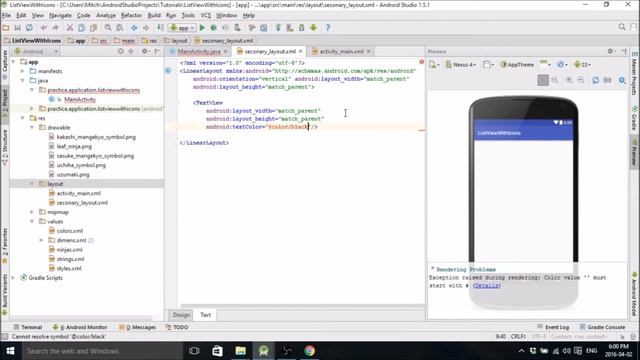Open the screen orientation dropdown in Preview
The height and width of the screenshot is (360, 640).
[x=487, y=64]
